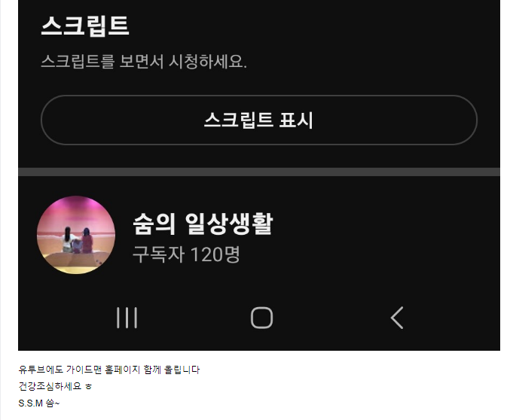Image resolution: width=510 pixels, height=420 pixels.
Task: Click the word 표시 on the script button
Action: point(296,120)
